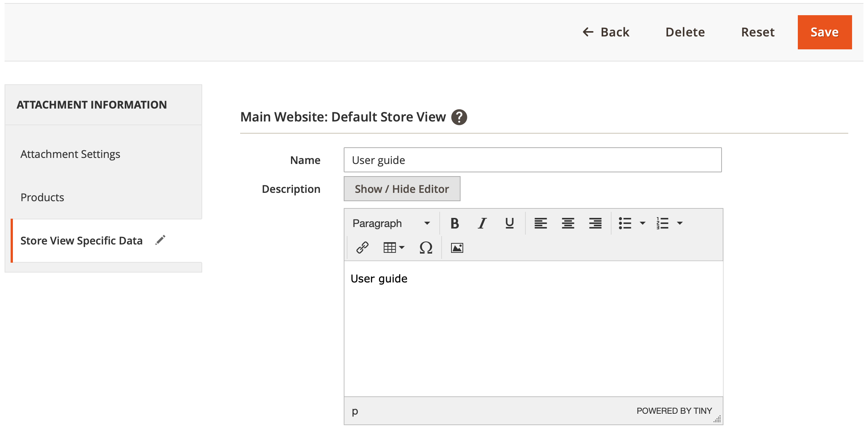
Task: Insert a numbered list
Action: click(x=662, y=223)
